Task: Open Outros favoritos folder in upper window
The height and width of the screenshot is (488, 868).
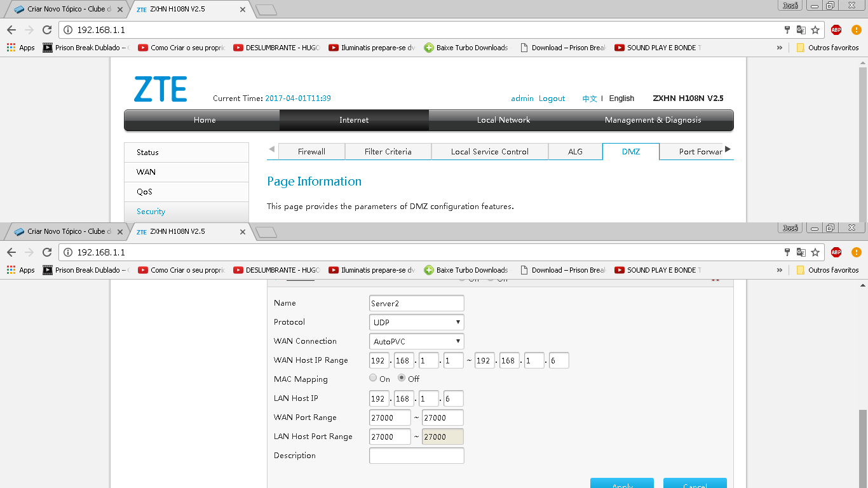Action: pyautogui.click(x=827, y=48)
